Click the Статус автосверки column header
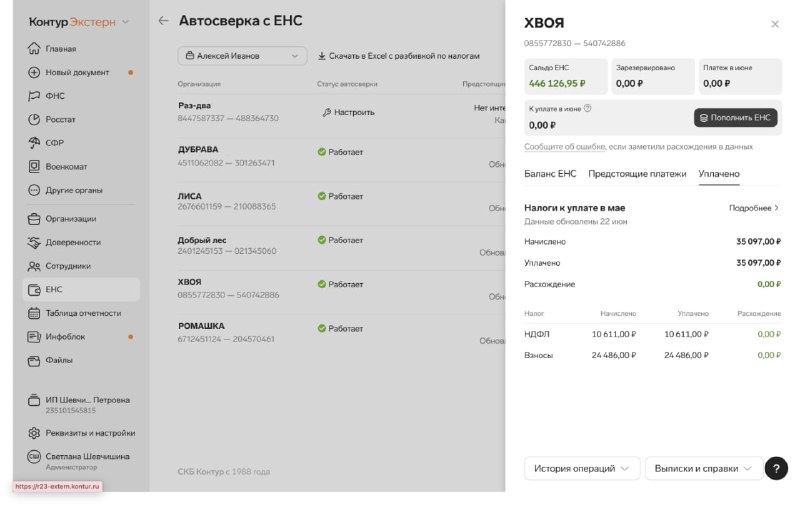This screenshot has width=800, height=507. [347, 84]
